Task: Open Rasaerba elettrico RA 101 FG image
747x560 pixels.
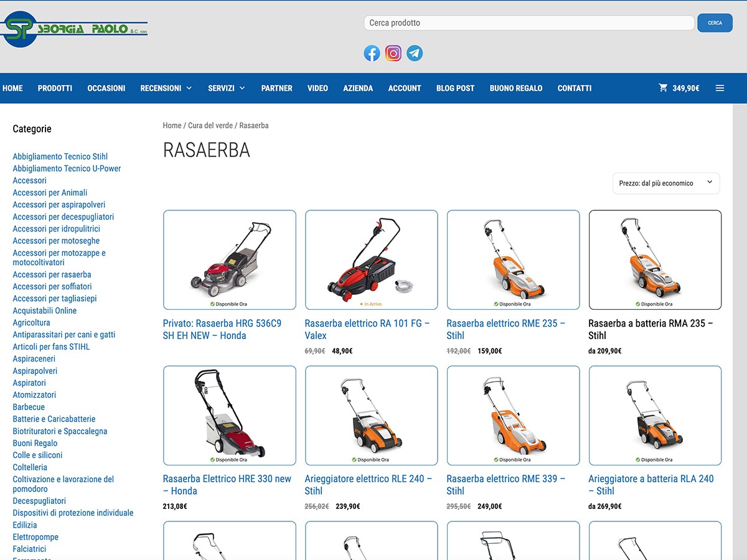Action: [372, 260]
